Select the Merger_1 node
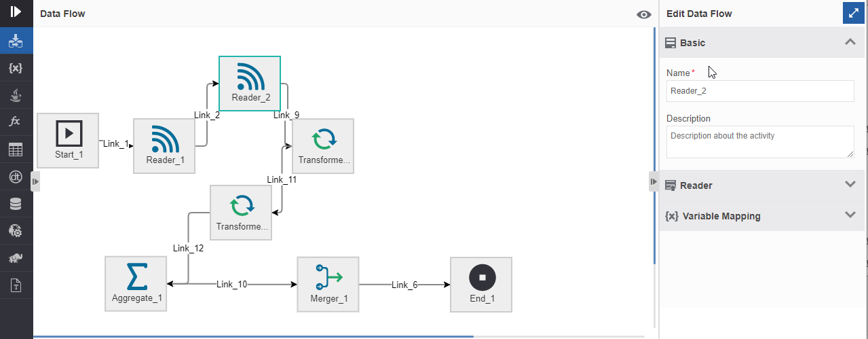The image size is (868, 339). [328, 284]
